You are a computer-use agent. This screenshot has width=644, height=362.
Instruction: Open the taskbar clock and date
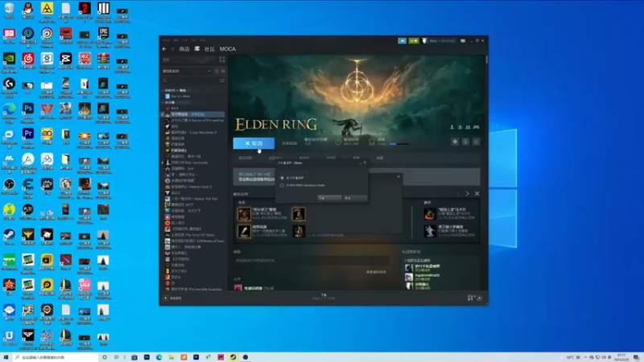(621, 357)
